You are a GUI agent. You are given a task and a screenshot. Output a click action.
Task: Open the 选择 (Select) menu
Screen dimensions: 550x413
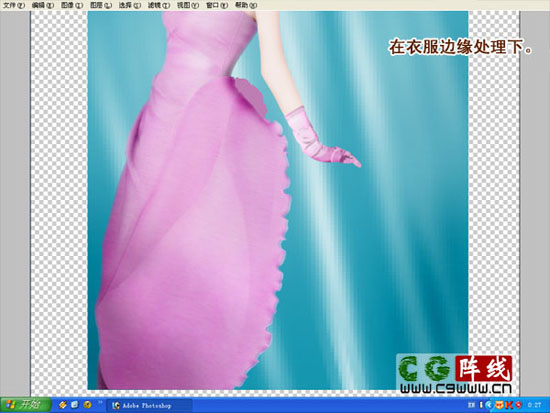coord(129,5)
